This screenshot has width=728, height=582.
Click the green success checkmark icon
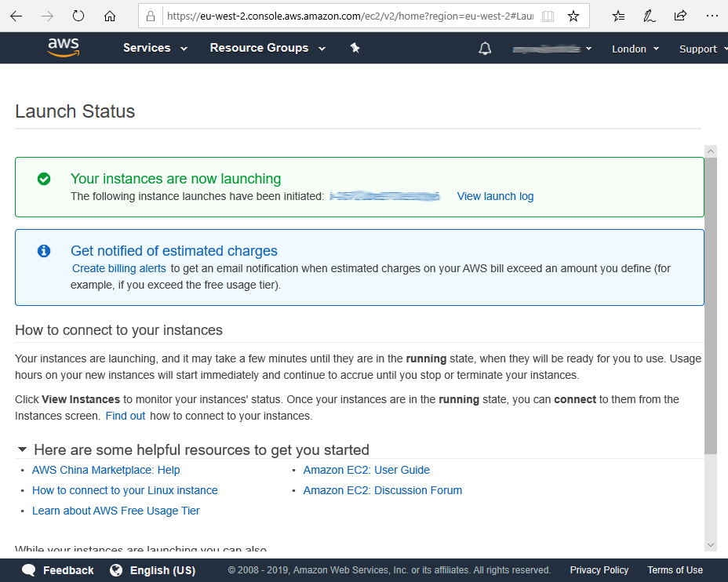click(44, 179)
